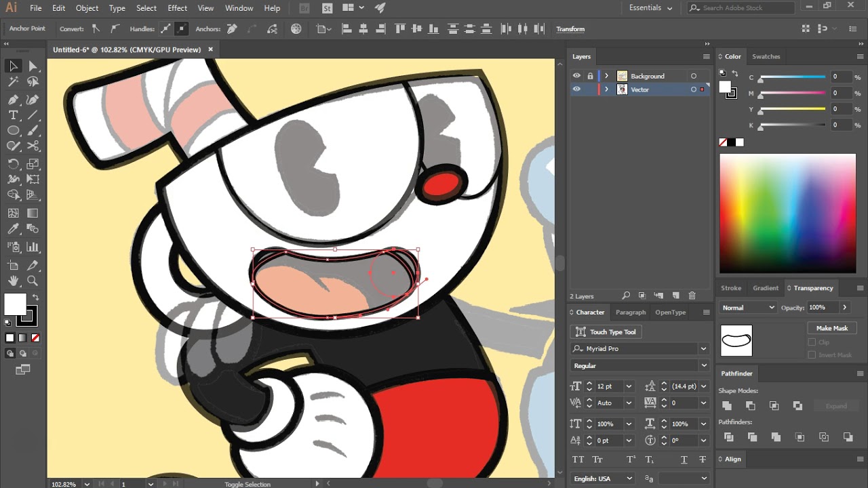The width and height of the screenshot is (868, 488).
Task: Open the Window menu
Action: click(239, 8)
